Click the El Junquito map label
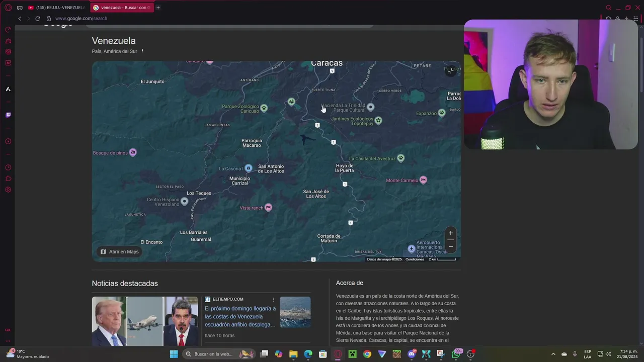 (152, 81)
